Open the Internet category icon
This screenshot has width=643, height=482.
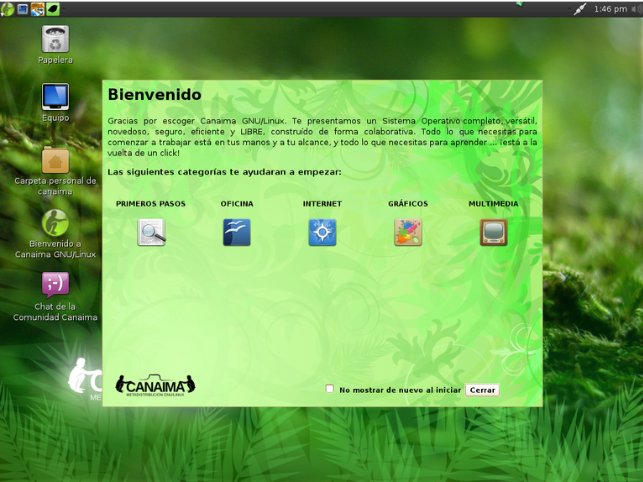click(x=322, y=232)
